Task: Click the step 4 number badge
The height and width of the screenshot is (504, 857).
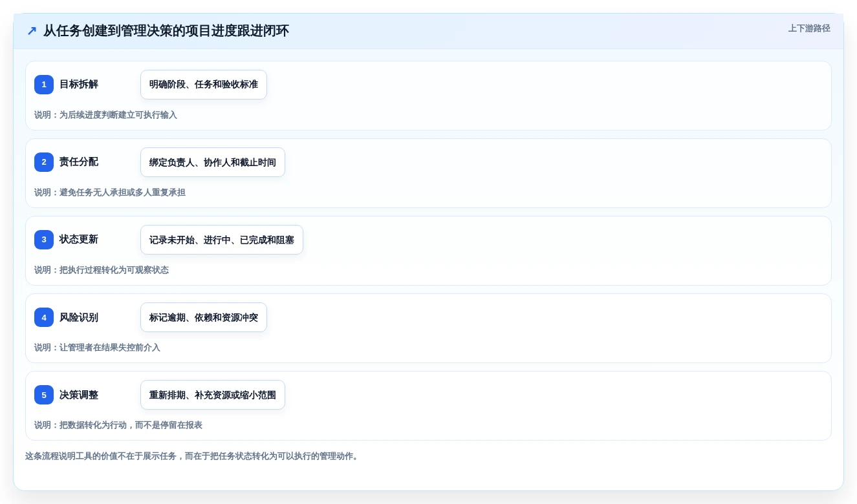Action: coord(44,317)
